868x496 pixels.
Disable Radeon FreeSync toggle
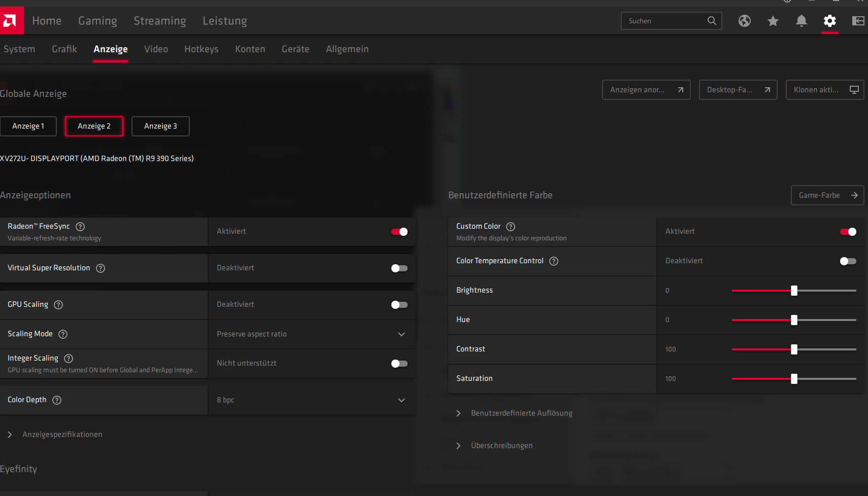pos(399,232)
